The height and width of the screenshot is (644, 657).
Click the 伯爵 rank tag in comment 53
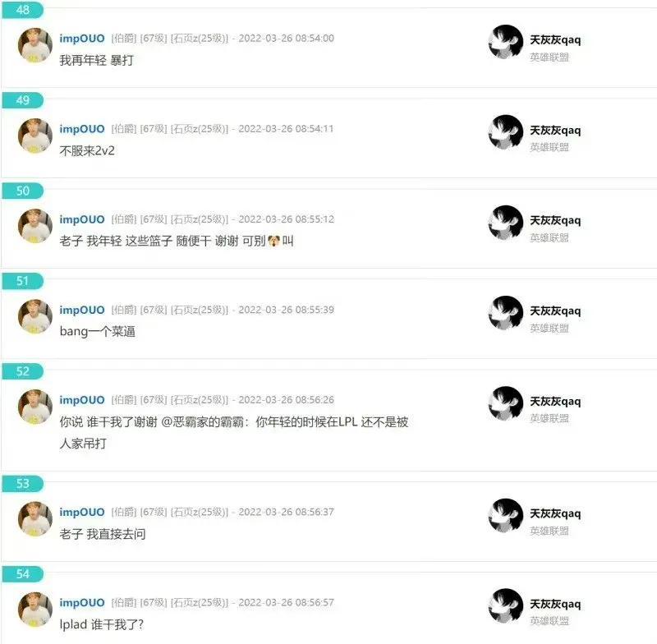(x=124, y=512)
